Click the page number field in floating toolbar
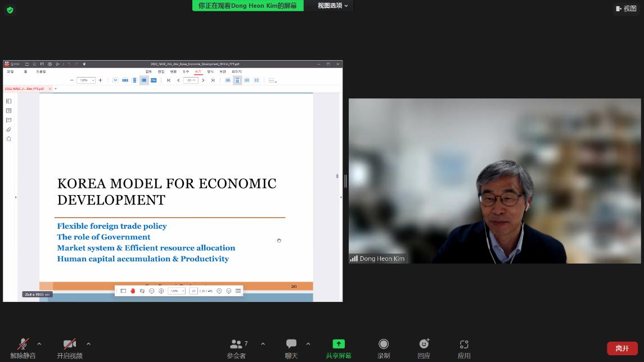The image size is (644, 362). 193,291
